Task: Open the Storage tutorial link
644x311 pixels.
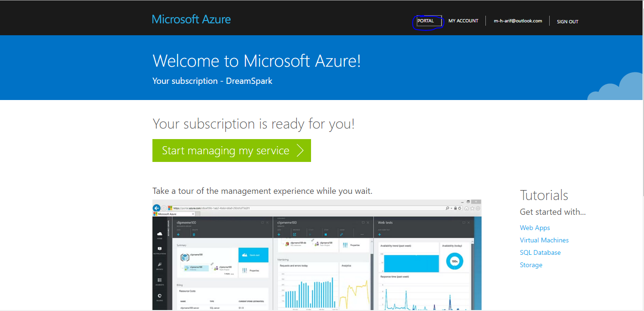Action: point(531,265)
